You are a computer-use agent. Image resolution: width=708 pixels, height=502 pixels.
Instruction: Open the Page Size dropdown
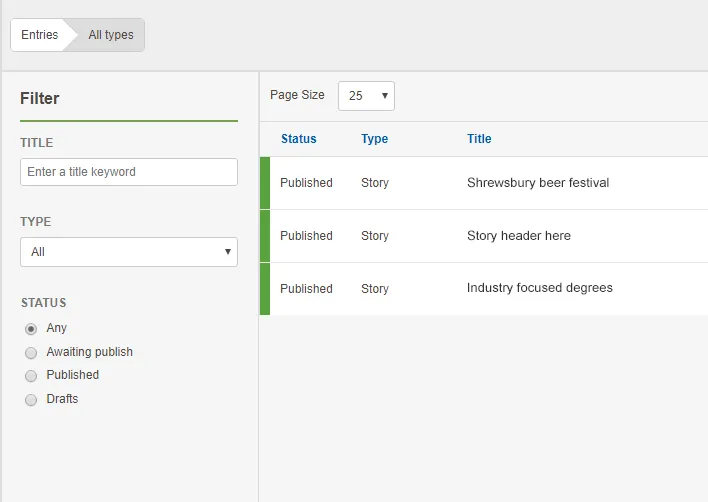pos(366,96)
